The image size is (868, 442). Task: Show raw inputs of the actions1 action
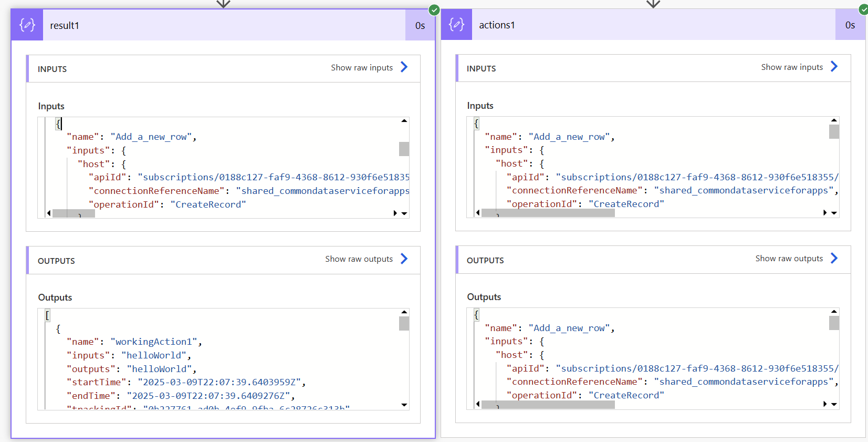click(799, 67)
